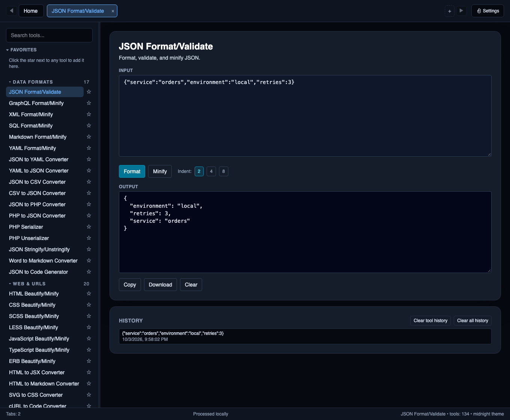Open CSV to JSON Converter tool
The width and height of the screenshot is (510, 420).
[45, 193]
